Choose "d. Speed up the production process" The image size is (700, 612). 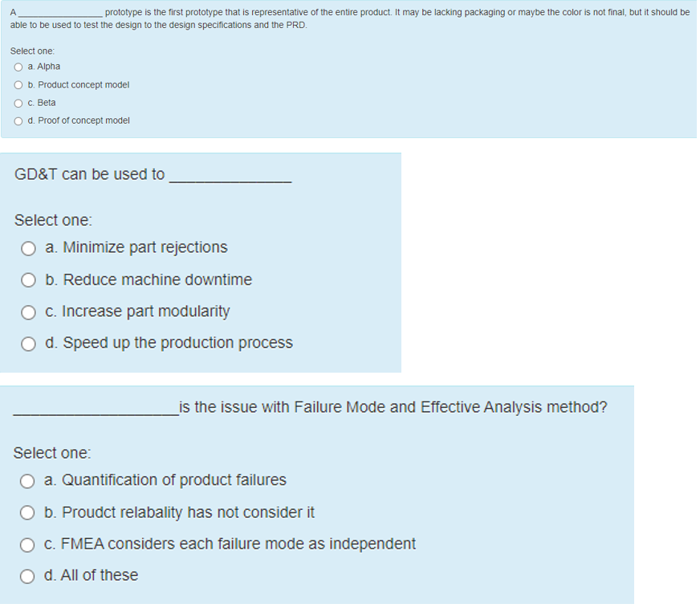[x=28, y=344]
